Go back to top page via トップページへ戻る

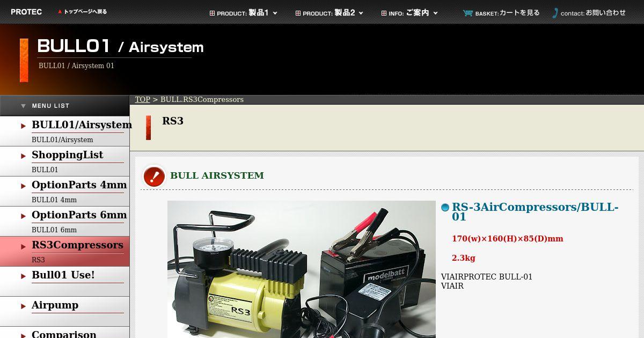pyautogui.click(x=85, y=12)
